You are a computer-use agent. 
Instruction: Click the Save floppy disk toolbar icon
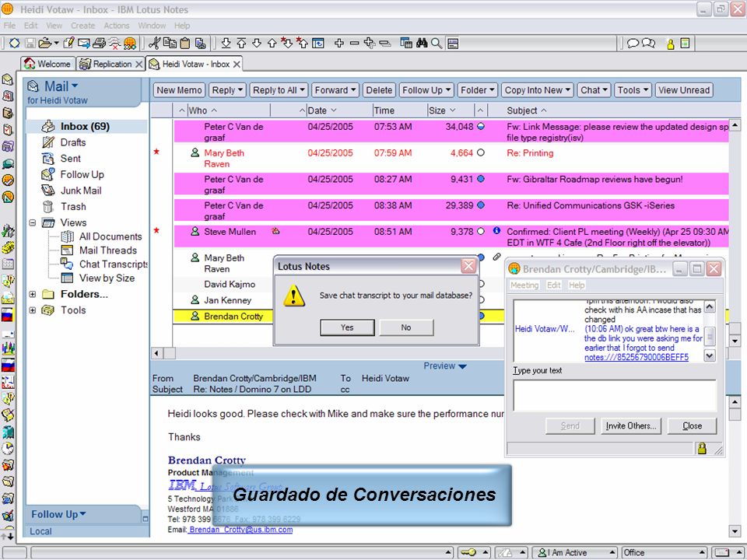30,44
